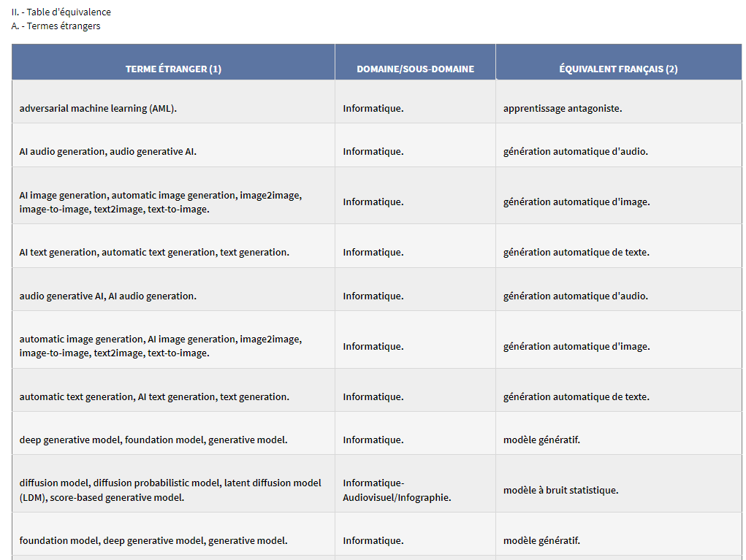Select the "AI image generation" term entry
This screenshot has height=560, width=746.
click(161, 202)
